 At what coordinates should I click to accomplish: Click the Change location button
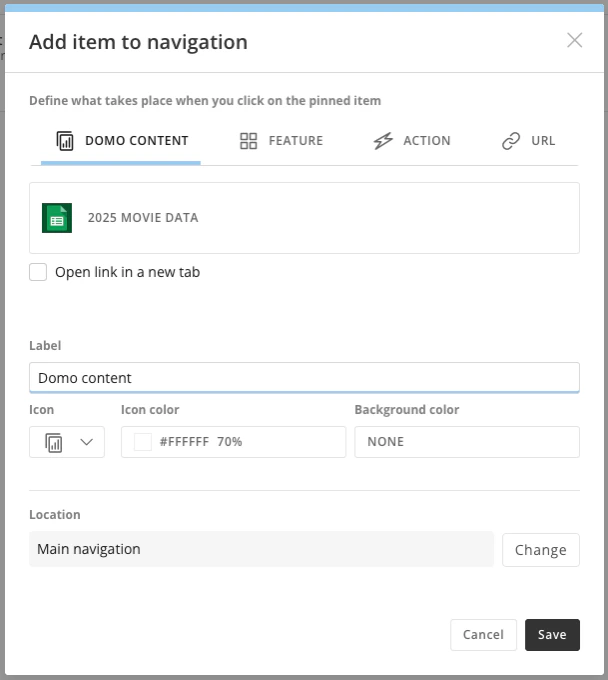541,550
